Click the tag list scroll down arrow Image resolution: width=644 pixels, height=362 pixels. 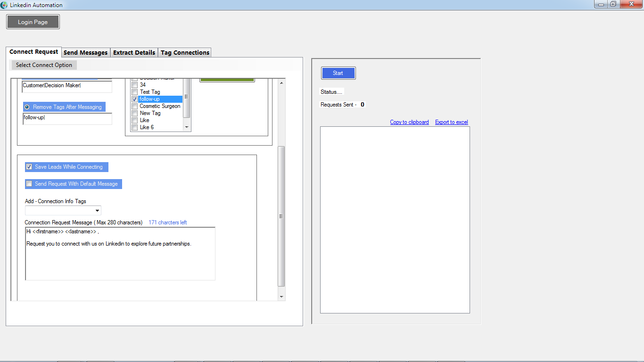[x=187, y=127]
